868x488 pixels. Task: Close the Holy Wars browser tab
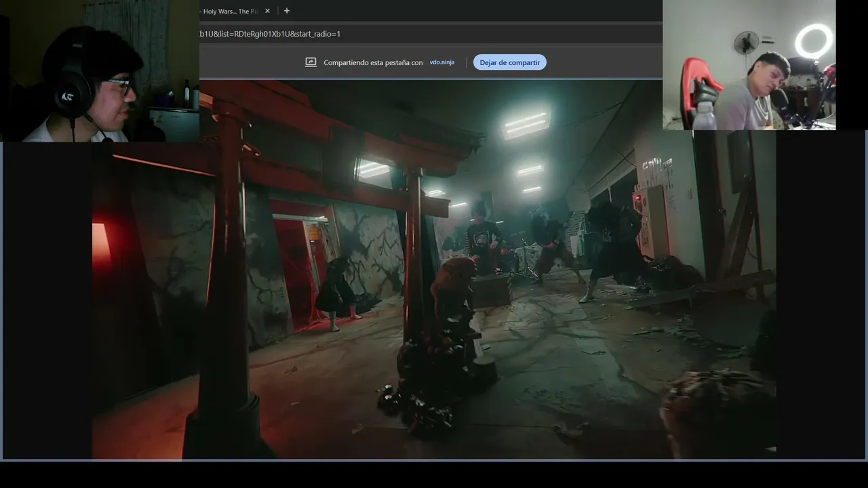(267, 11)
